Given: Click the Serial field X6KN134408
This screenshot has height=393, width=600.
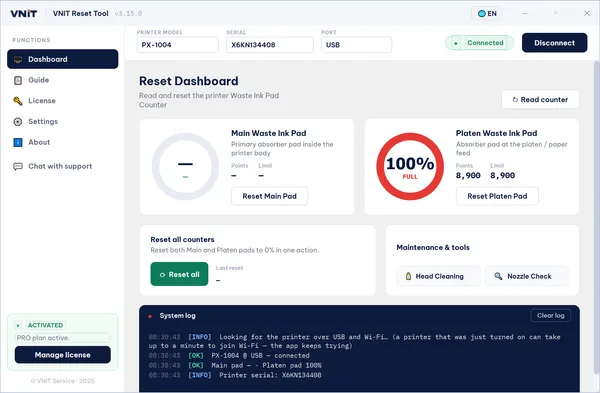Looking at the screenshot, I should click(x=270, y=45).
